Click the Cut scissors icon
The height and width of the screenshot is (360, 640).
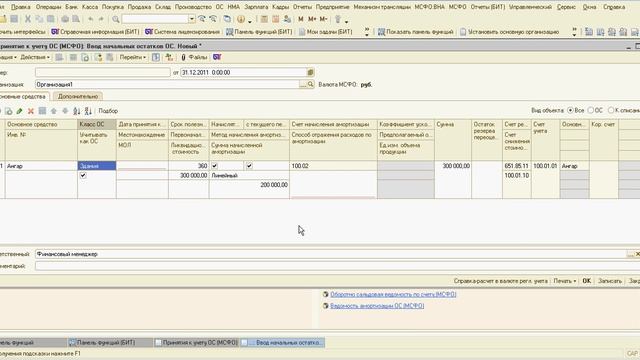click(x=28, y=19)
